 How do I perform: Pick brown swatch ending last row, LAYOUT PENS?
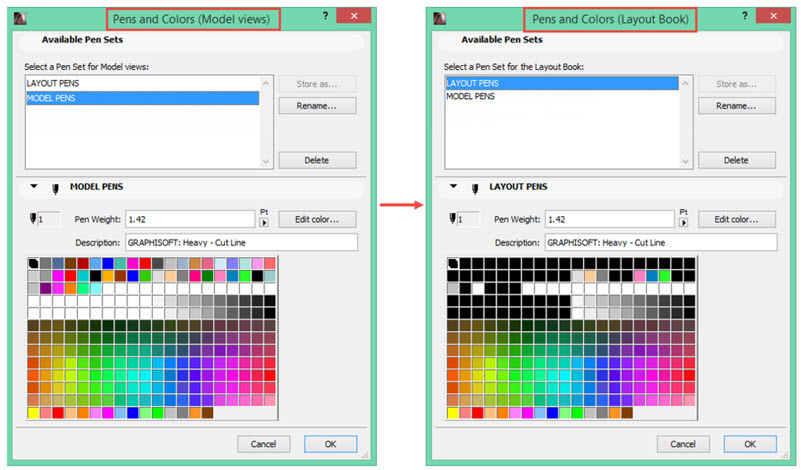coord(627,412)
